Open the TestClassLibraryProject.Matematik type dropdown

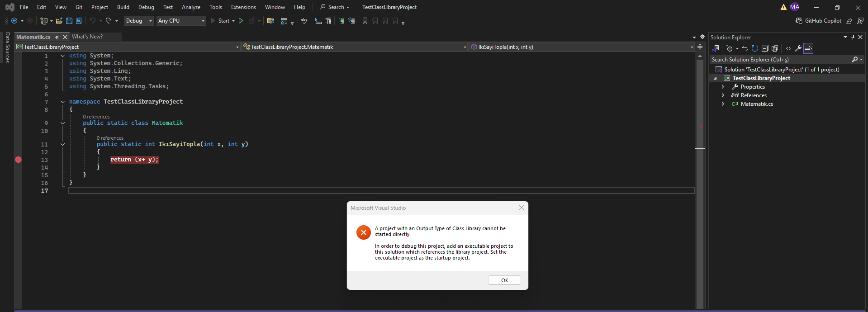click(354, 47)
